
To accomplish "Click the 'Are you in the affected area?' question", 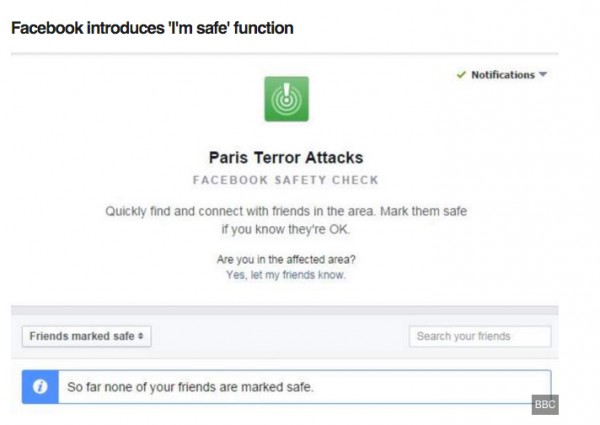I will (x=286, y=260).
